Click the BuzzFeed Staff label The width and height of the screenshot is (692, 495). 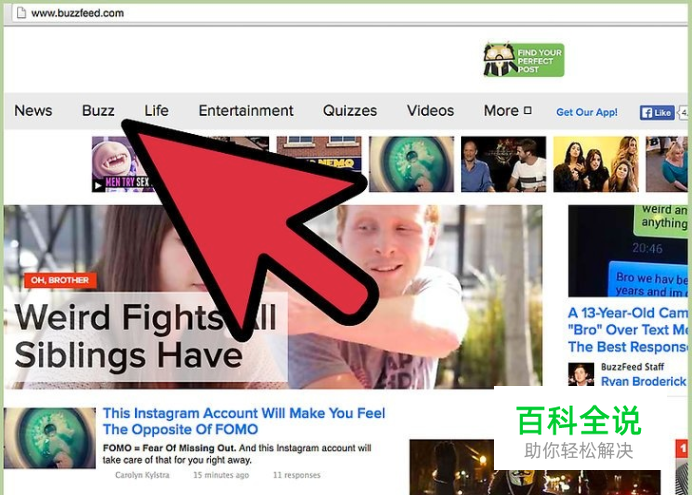pos(632,367)
